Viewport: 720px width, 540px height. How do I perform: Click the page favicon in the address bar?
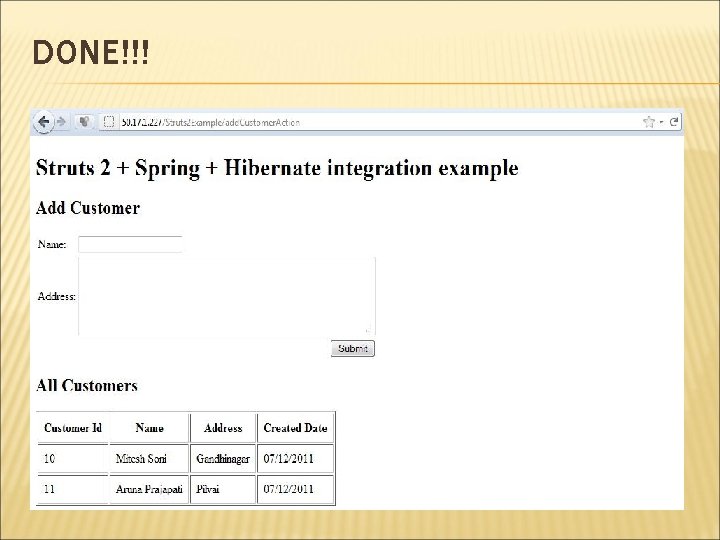coord(109,122)
